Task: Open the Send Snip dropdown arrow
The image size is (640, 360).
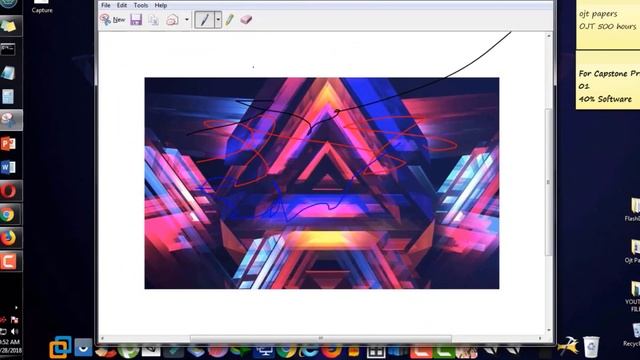Action: (187, 20)
